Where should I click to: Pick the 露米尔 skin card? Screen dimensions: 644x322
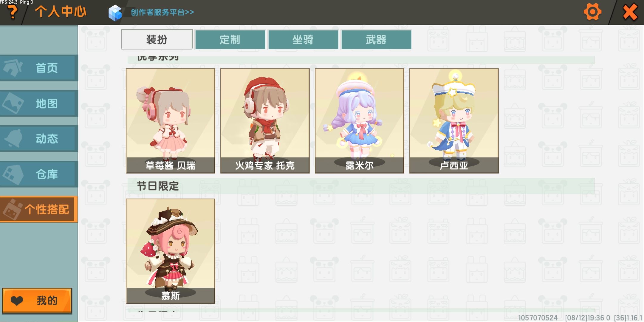[x=360, y=121]
